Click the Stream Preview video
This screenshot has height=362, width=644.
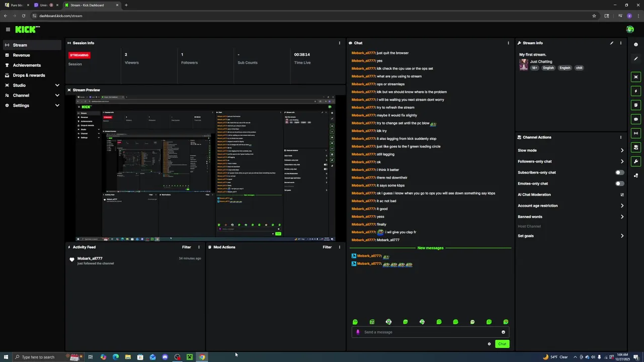tap(205, 169)
